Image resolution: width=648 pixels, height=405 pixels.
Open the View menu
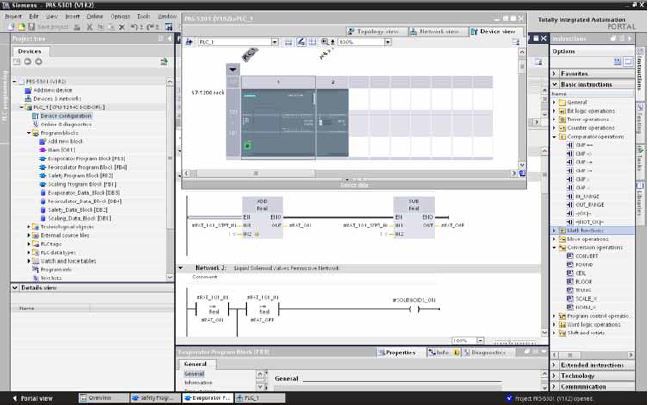click(x=52, y=16)
